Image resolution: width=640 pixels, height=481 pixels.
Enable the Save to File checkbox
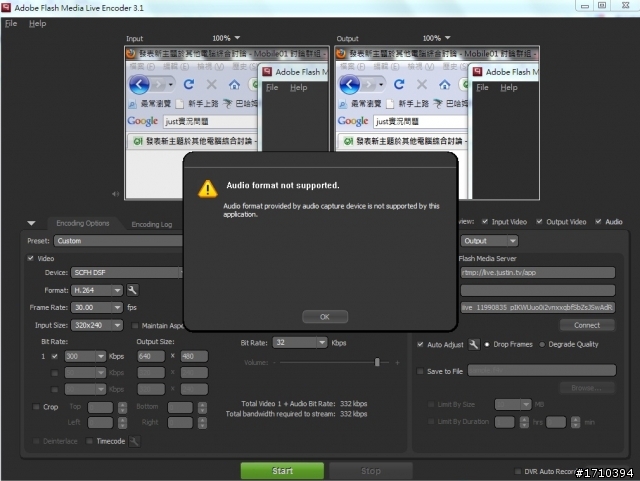coord(420,371)
